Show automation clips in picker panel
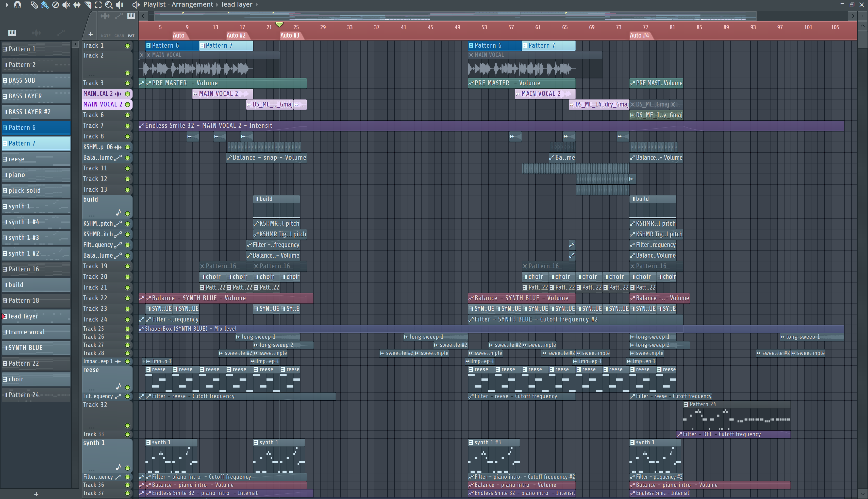Viewport: 868px width, 499px height. [x=60, y=32]
